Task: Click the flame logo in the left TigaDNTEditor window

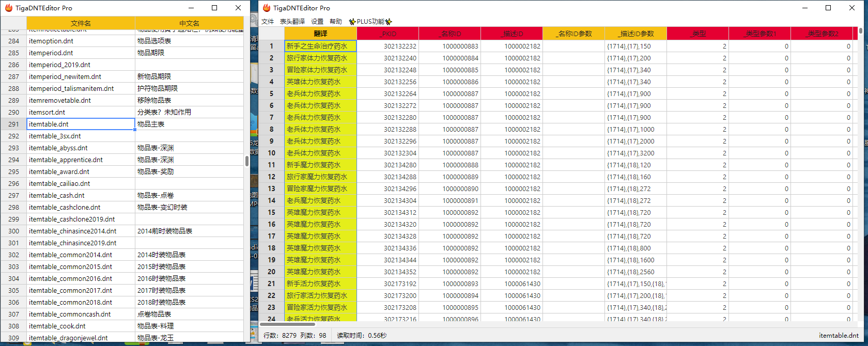Action: pos(9,8)
